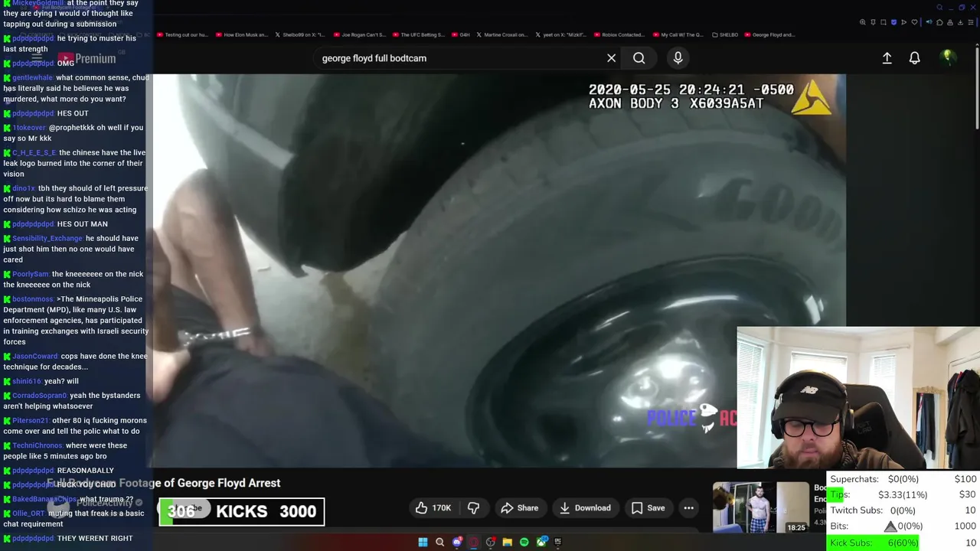The height and width of the screenshot is (551, 980).
Task: Open the browser profile person icon
Action: [950, 22]
